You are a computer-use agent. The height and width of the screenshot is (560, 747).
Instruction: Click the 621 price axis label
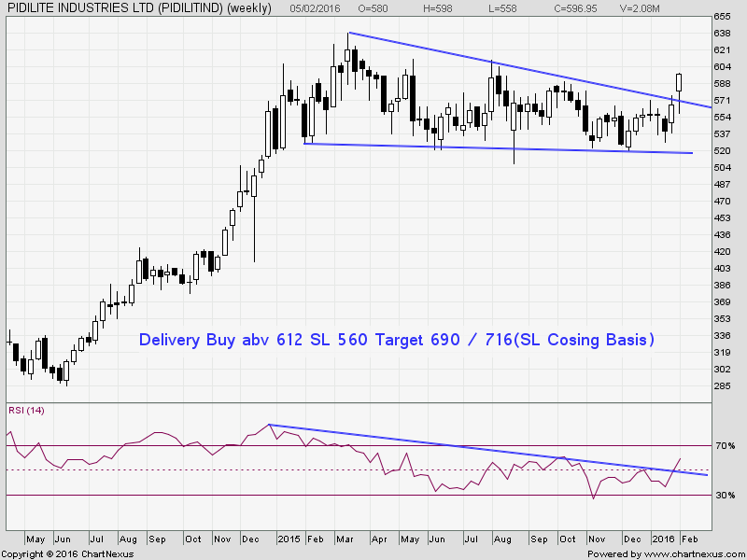(722, 50)
